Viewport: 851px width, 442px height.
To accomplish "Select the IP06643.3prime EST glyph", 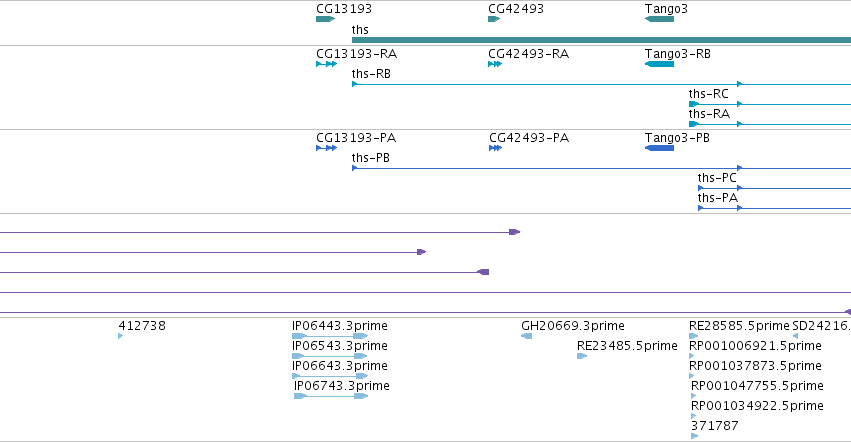I will pyautogui.click(x=330, y=376).
